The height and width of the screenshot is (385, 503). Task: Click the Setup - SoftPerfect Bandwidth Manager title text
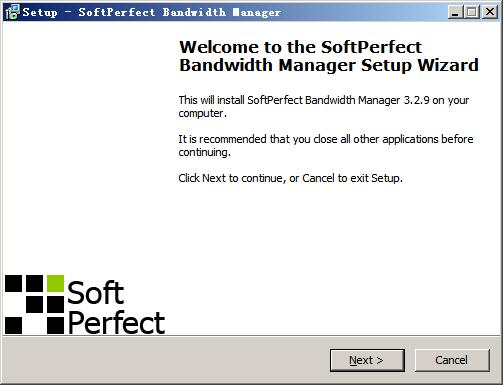[152, 12]
